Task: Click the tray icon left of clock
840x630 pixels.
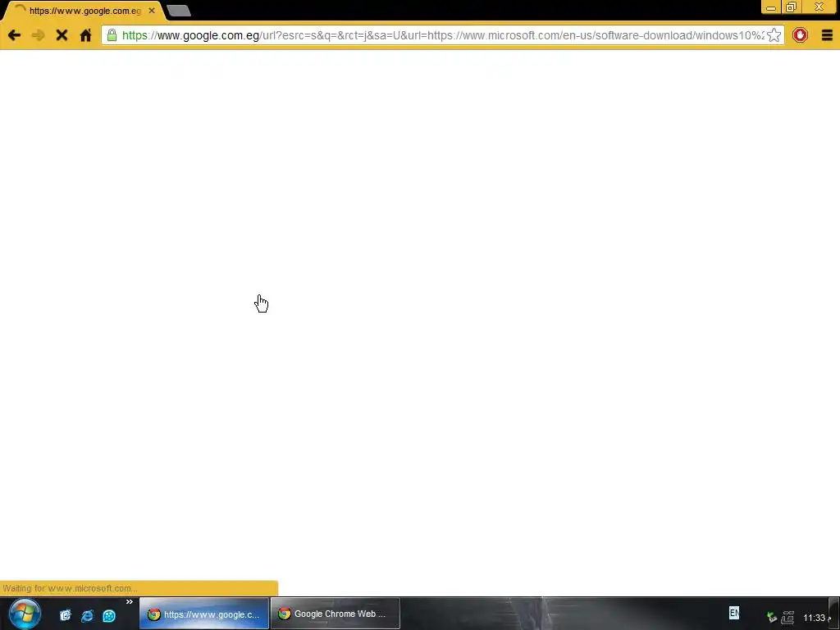Action: (788, 618)
